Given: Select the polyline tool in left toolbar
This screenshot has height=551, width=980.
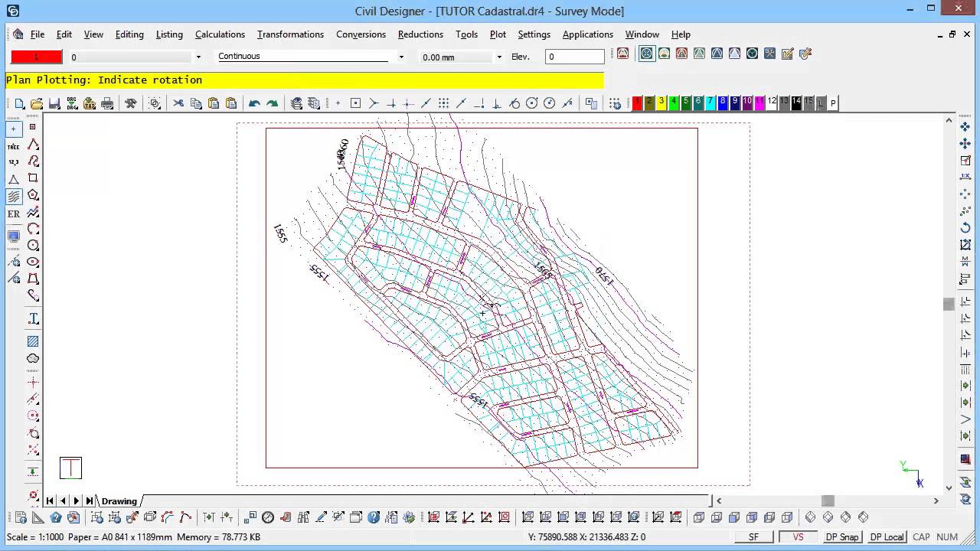Looking at the screenshot, I should (x=33, y=145).
